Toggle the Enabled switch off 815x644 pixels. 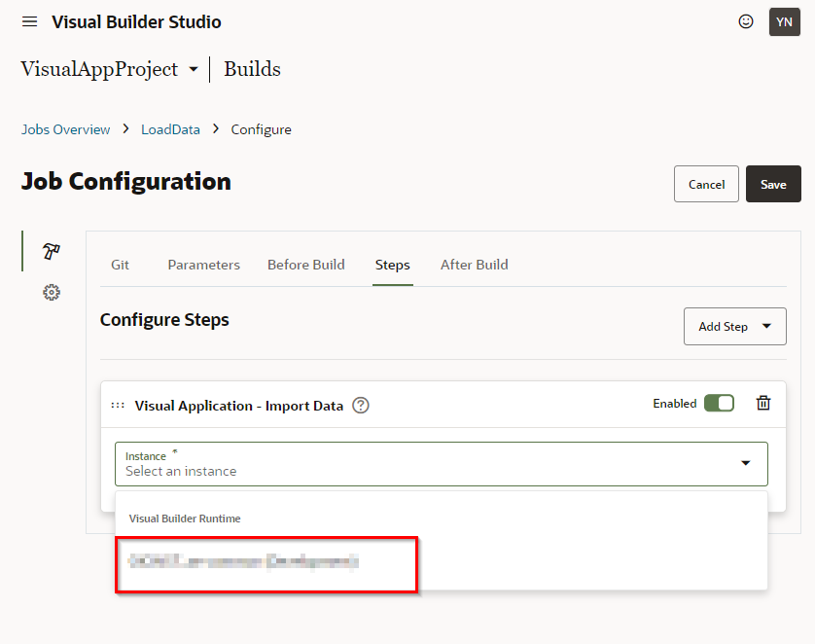pyautogui.click(x=719, y=404)
